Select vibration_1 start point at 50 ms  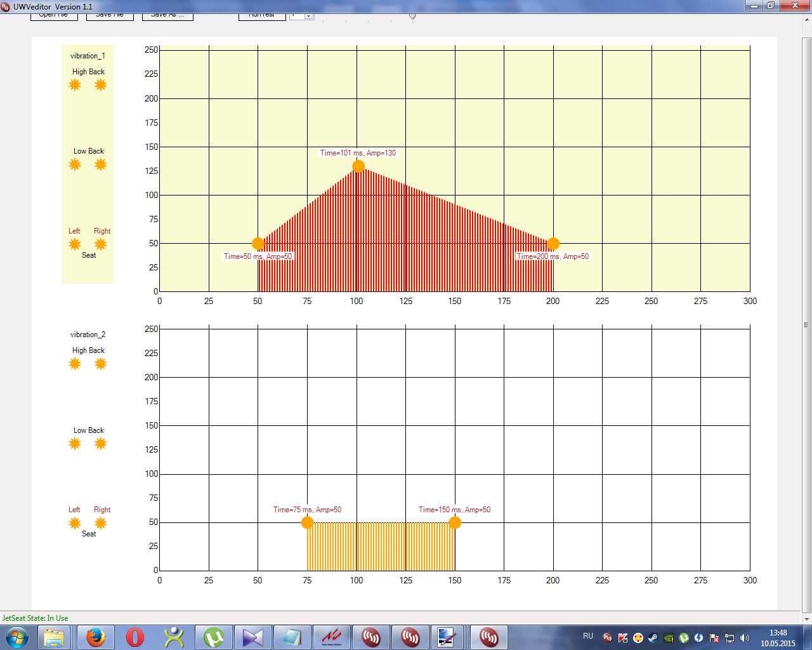coord(258,244)
